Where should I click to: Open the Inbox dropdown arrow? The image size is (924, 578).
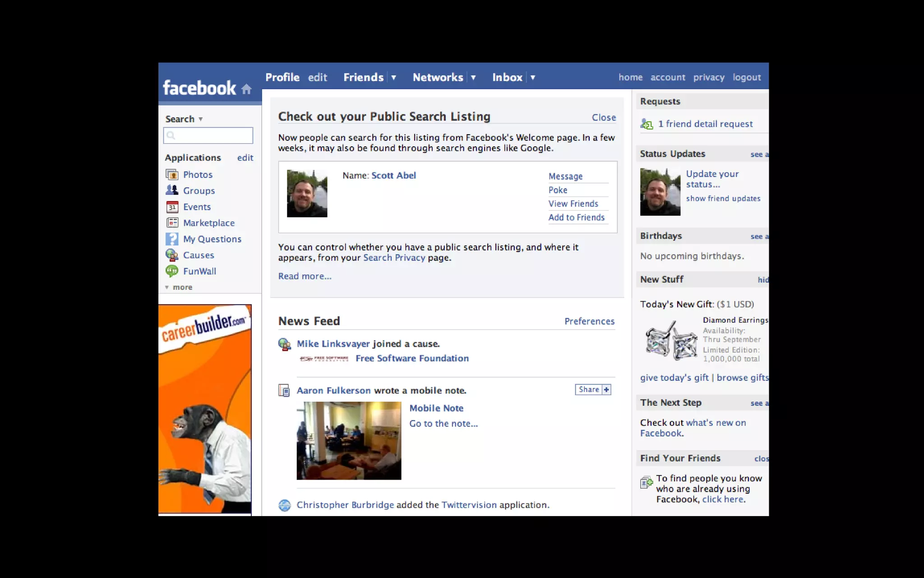click(532, 78)
